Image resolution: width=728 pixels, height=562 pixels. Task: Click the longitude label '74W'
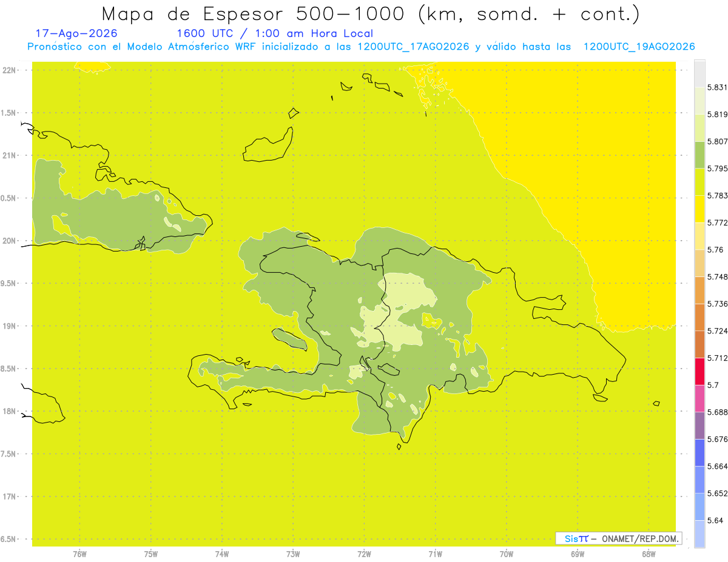(222, 554)
